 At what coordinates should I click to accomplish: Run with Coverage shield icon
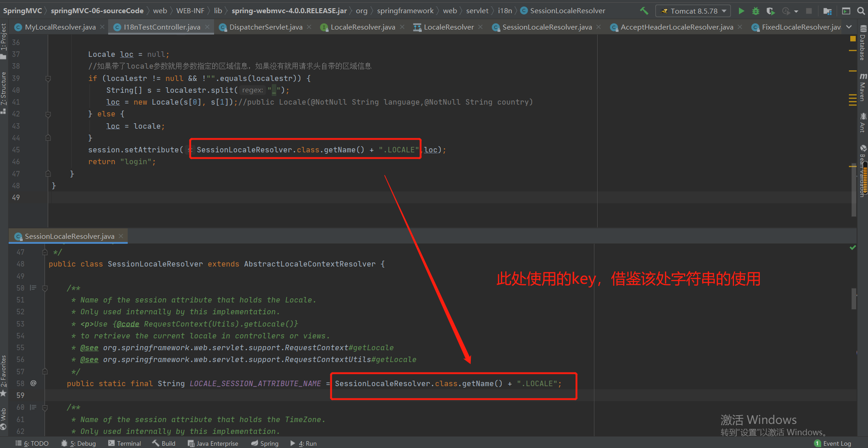[770, 11]
